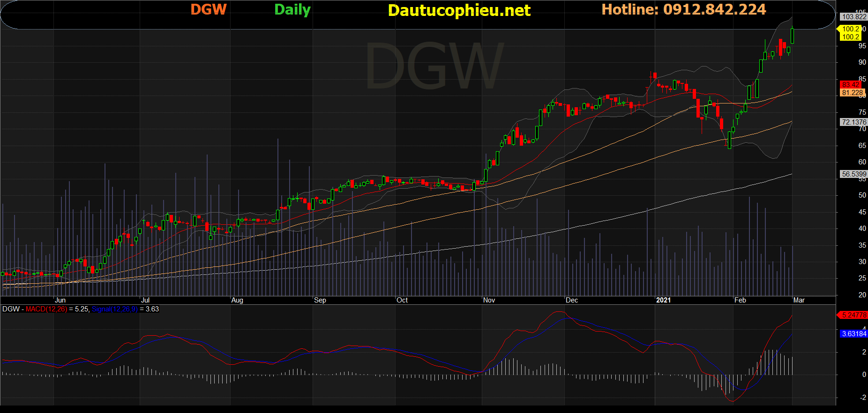Click the Jun month label on time axis
Image resolution: width=868 pixels, height=413 pixels.
point(60,300)
